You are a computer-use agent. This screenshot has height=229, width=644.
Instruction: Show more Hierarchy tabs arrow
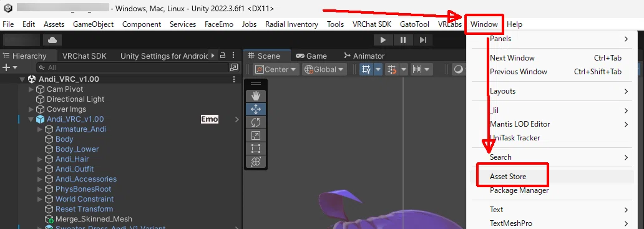[x=213, y=56]
